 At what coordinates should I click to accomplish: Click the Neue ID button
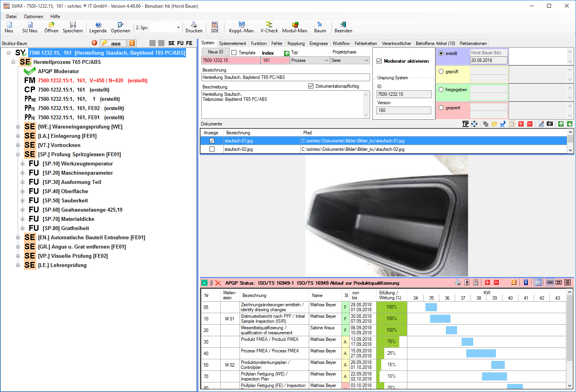click(x=216, y=52)
